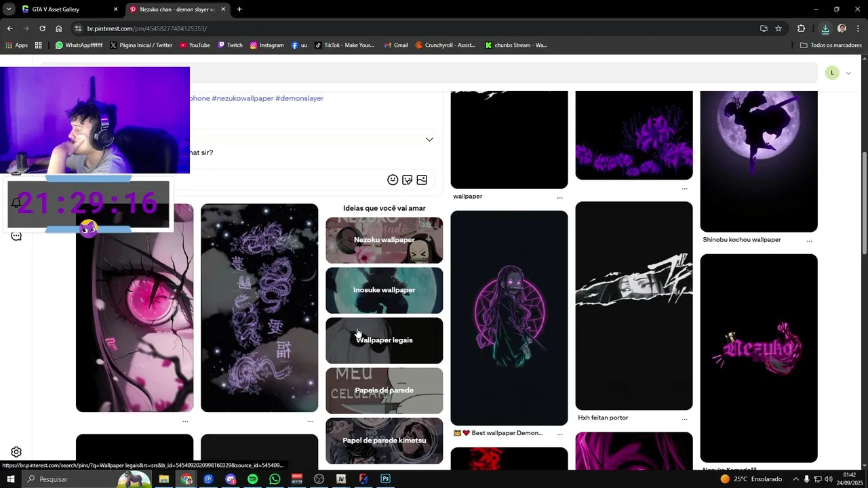Go to the browser home page
This screenshot has width=868, height=488.
pyautogui.click(x=58, y=28)
